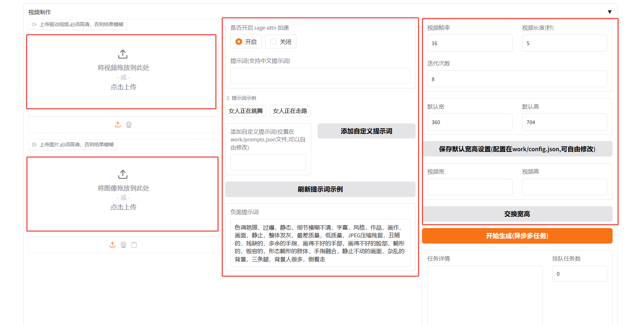Click the video drop area upload arrow
Viewport: 644px width, 325px height.
tap(123, 54)
